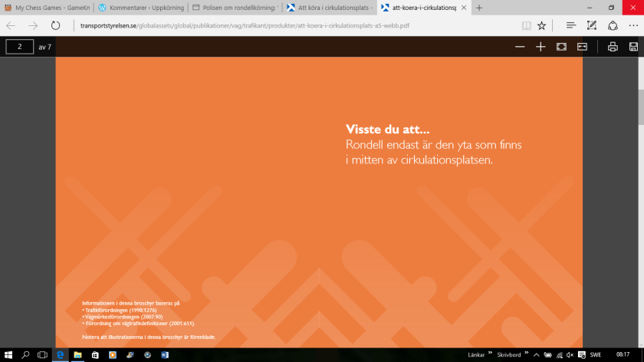The image size is (644, 362).
Task: Go back to previous page
Action: (x=11, y=25)
